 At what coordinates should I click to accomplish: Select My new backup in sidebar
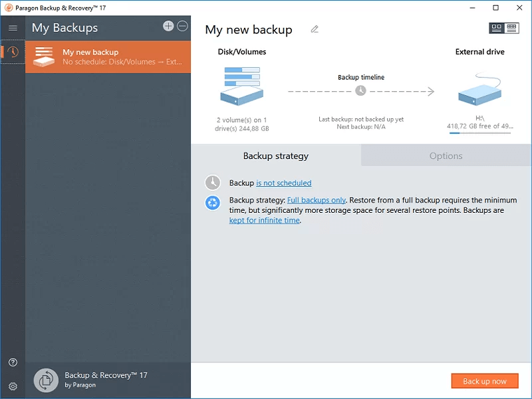106,57
